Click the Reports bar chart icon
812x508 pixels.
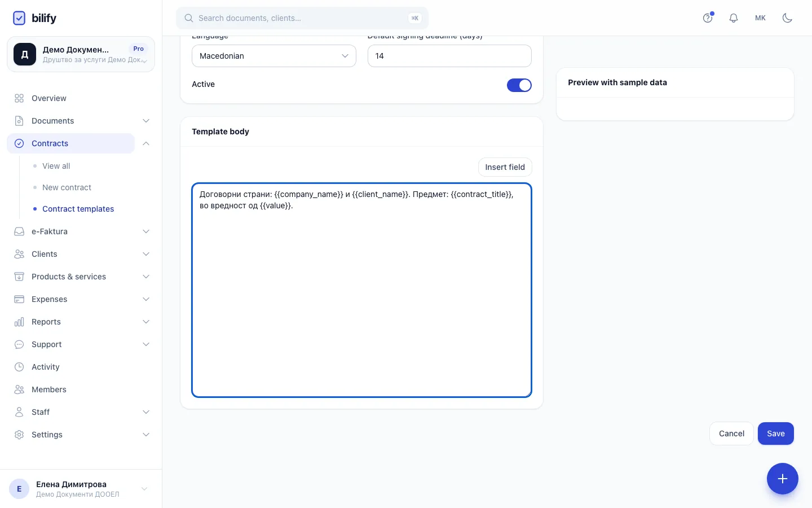click(x=19, y=322)
